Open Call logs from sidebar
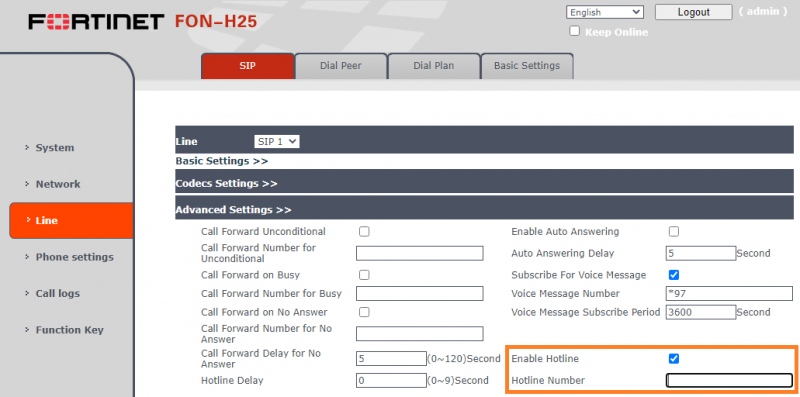Screen dimensions: 800x397 [x=58, y=293]
